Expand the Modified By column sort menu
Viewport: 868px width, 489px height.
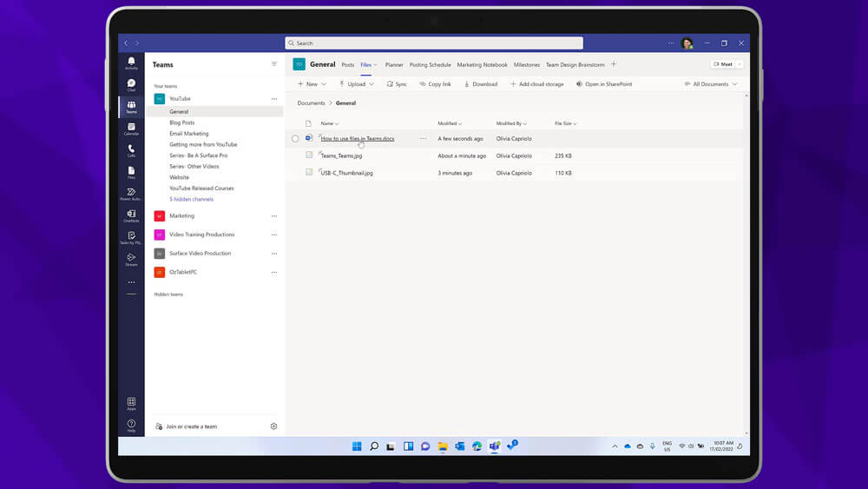[511, 123]
